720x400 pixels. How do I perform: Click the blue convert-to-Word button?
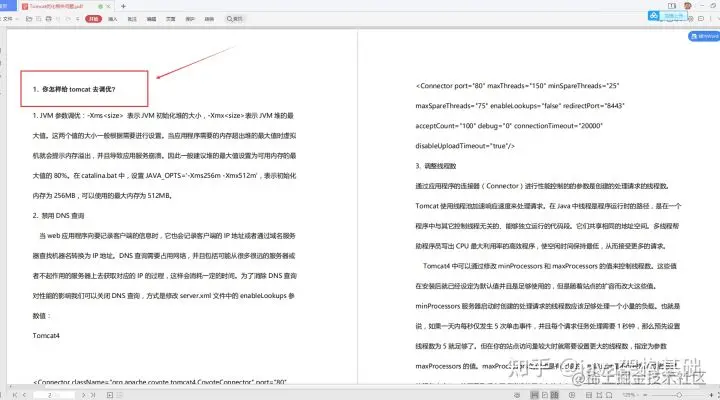coord(704,36)
